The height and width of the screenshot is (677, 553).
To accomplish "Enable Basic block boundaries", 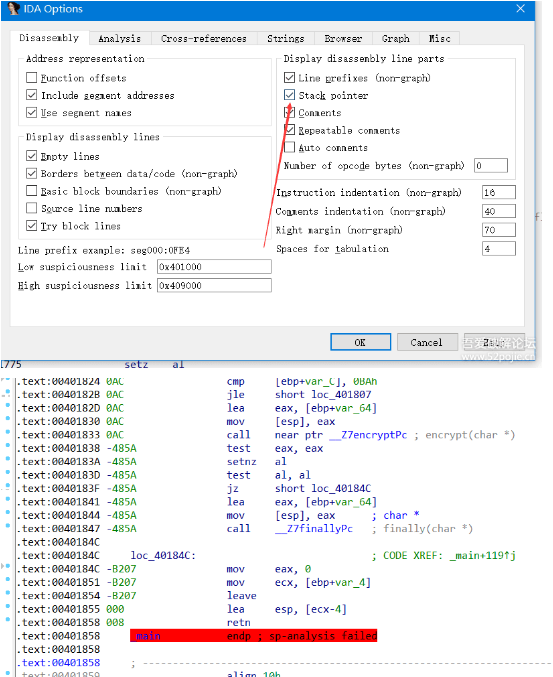I will point(32,191).
